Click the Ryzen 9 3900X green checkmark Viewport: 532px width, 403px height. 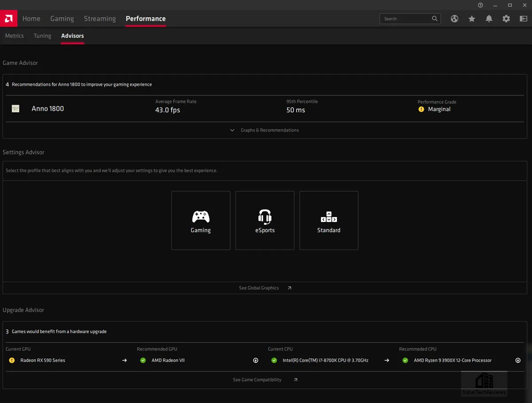coord(405,360)
